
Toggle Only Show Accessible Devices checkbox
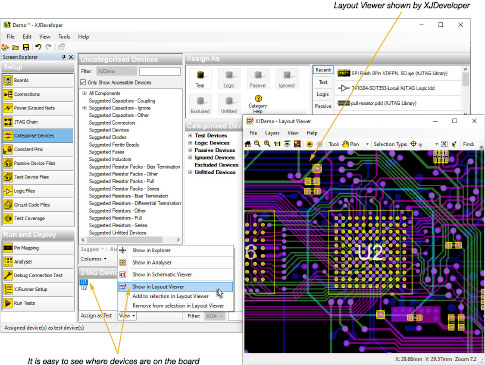(x=83, y=82)
